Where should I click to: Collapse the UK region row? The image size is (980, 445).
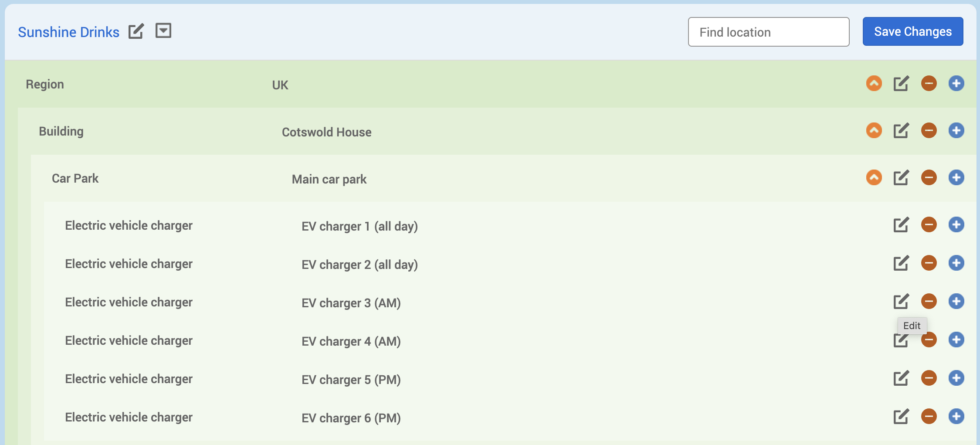point(874,83)
